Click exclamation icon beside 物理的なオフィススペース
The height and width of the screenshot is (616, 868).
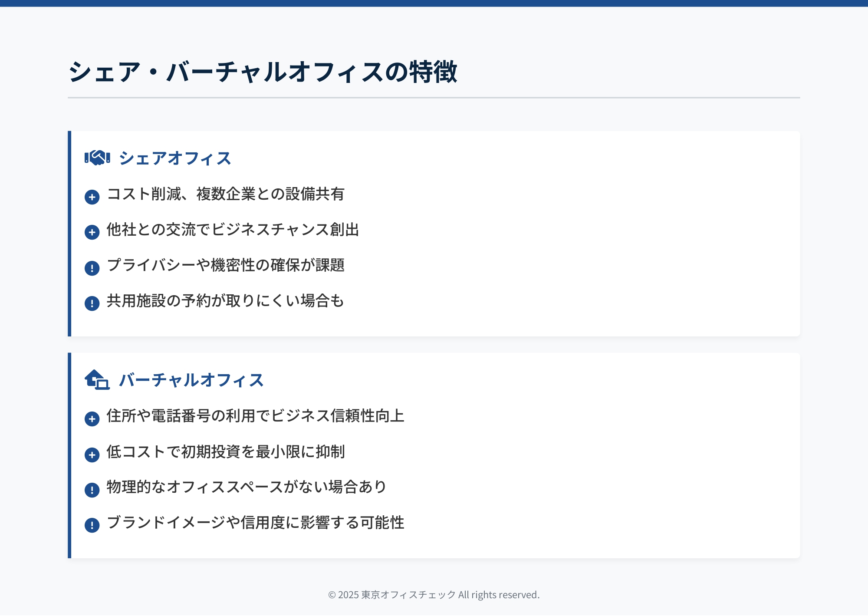click(x=92, y=490)
